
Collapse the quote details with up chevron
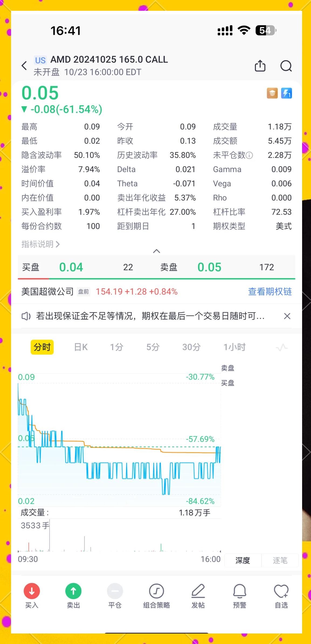pos(157,251)
